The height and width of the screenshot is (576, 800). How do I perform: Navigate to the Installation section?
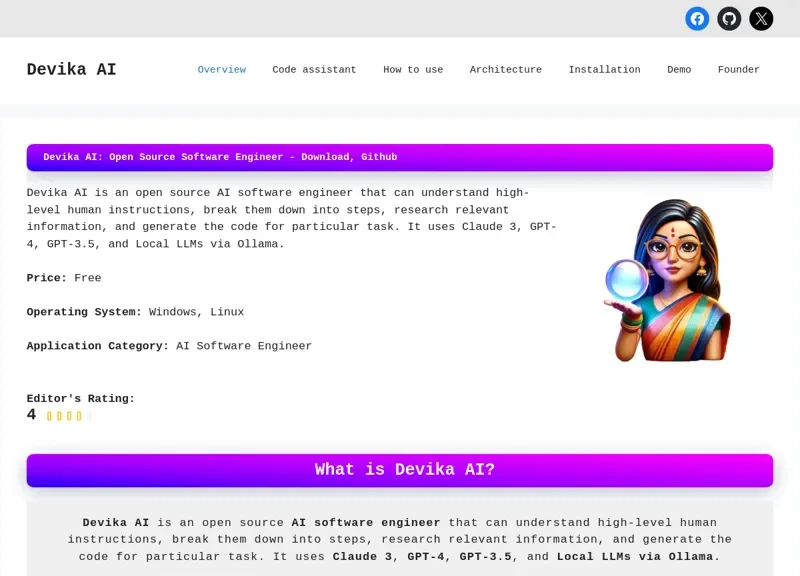pyautogui.click(x=604, y=70)
